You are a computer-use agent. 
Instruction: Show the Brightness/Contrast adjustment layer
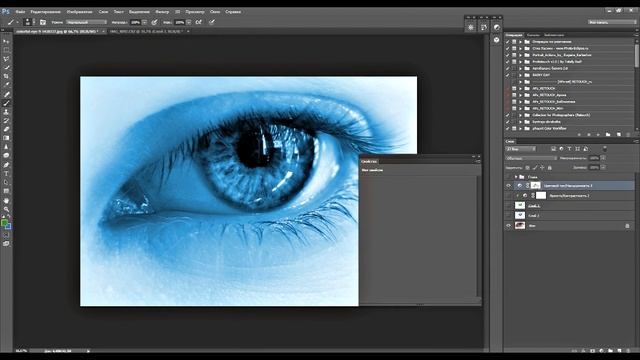(509, 196)
